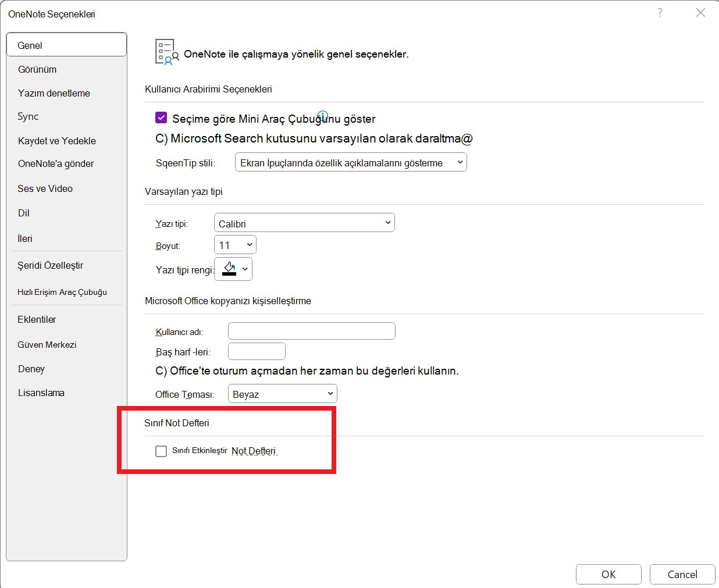Click the Varsayılan yazı tipi heading
The height and width of the screenshot is (588, 719).
184,191
